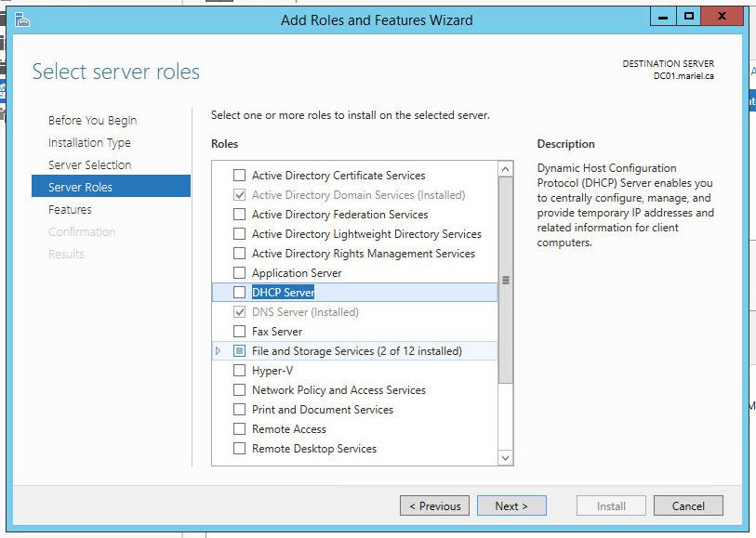Click the roles list scrollbar thumb
The height and width of the screenshot is (538, 756).
click(506, 279)
